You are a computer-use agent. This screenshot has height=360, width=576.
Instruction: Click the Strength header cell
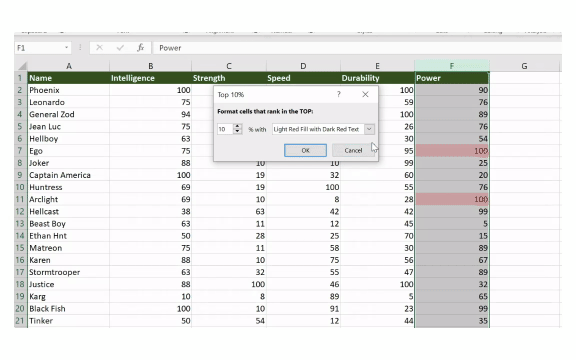point(229,78)
